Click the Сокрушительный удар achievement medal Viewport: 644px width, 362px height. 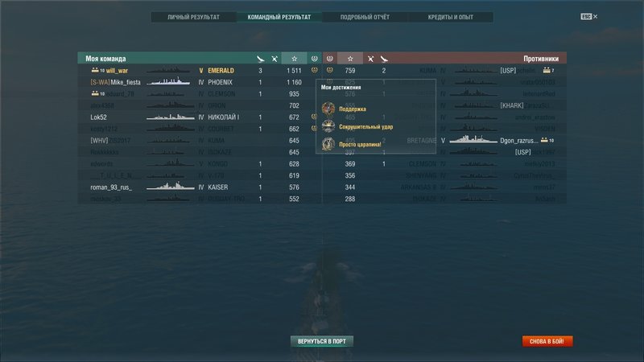click(x=328, y=126)
